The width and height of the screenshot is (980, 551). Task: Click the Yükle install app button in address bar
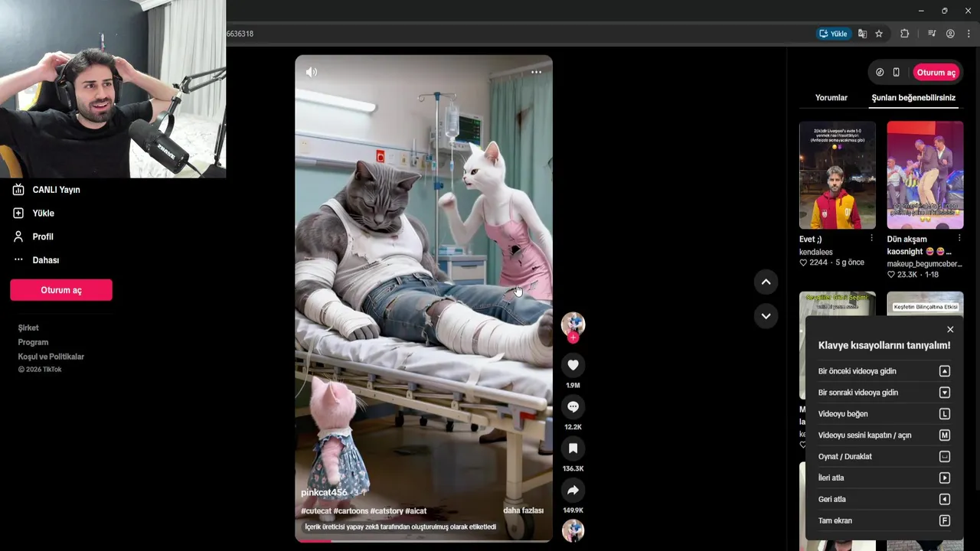coord(833,34)
